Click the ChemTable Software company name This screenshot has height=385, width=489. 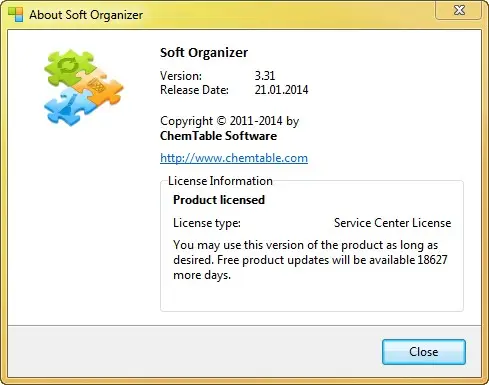218,136
